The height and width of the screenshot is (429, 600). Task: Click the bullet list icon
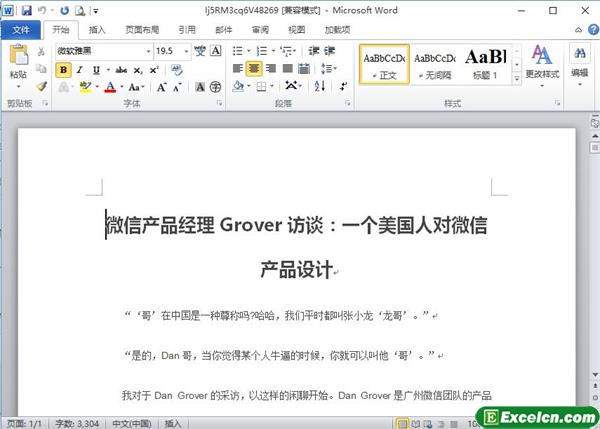click(x=238, y=50)
